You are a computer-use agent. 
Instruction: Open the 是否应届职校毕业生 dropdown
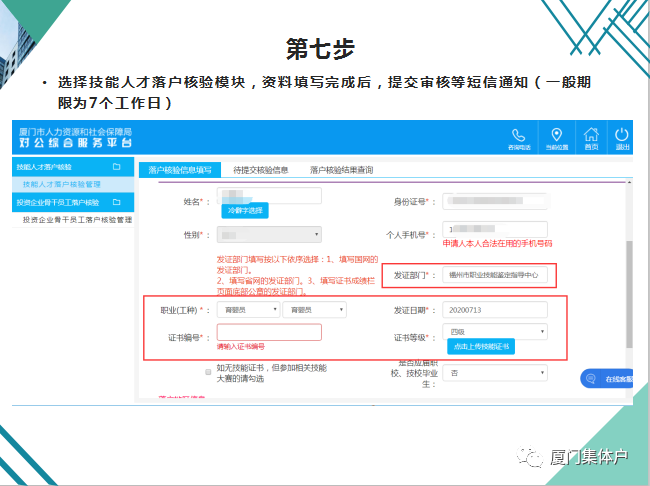pyautogui.click(x=496, y=372)
